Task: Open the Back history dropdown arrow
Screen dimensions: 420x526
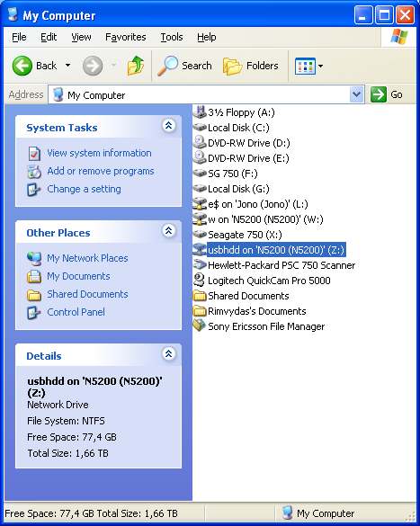Action: [x=67, y=65]
